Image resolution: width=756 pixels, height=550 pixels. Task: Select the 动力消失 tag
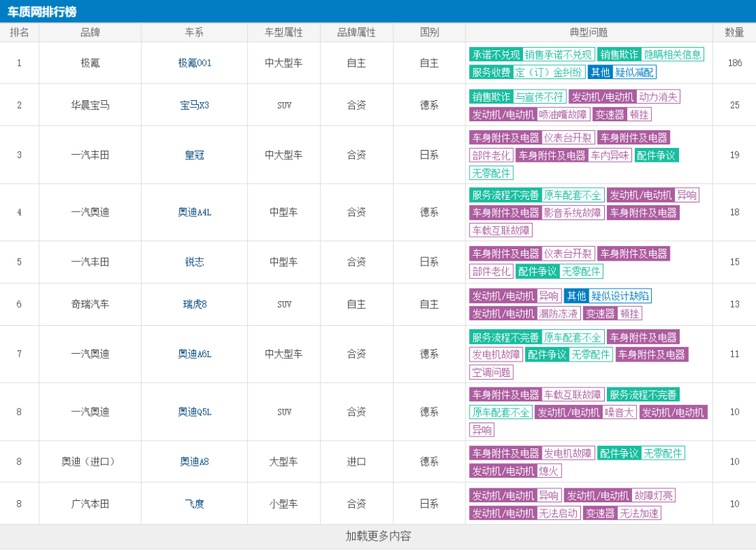click(x=658, y=97)
